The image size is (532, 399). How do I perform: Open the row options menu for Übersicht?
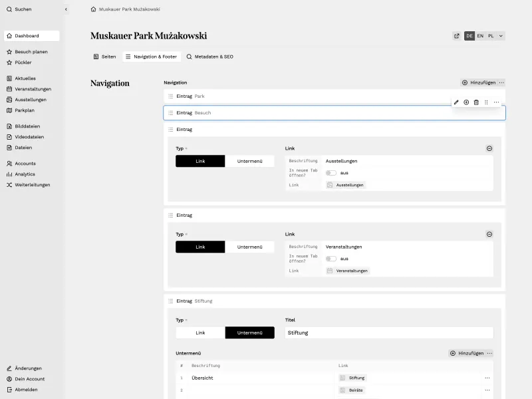click(x=487, y=377)
